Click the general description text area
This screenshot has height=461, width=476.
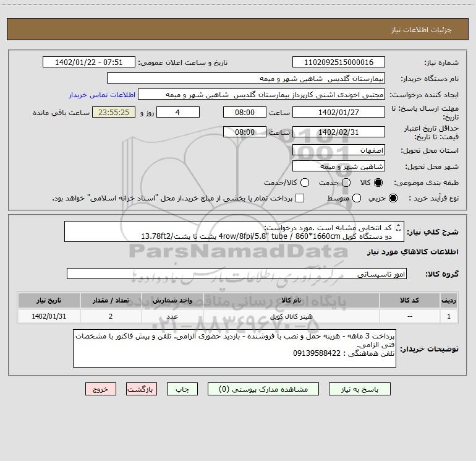(234, 232)
